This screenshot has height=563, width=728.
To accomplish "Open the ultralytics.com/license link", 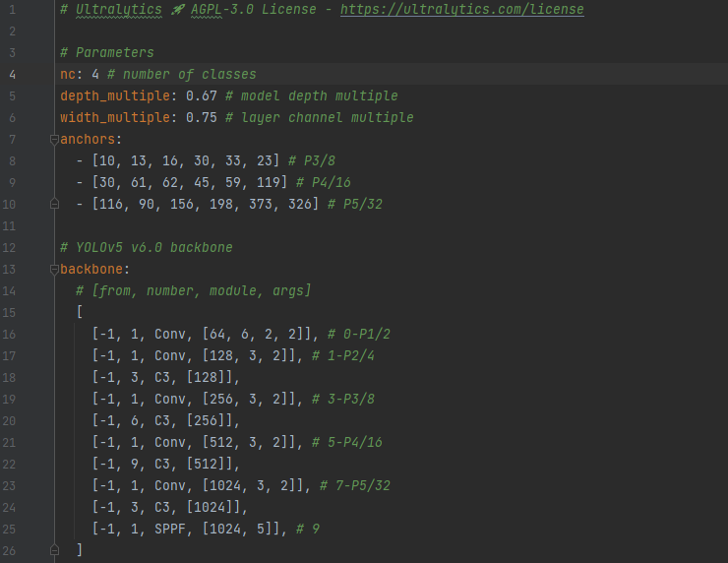I will [x=462, y=9].
